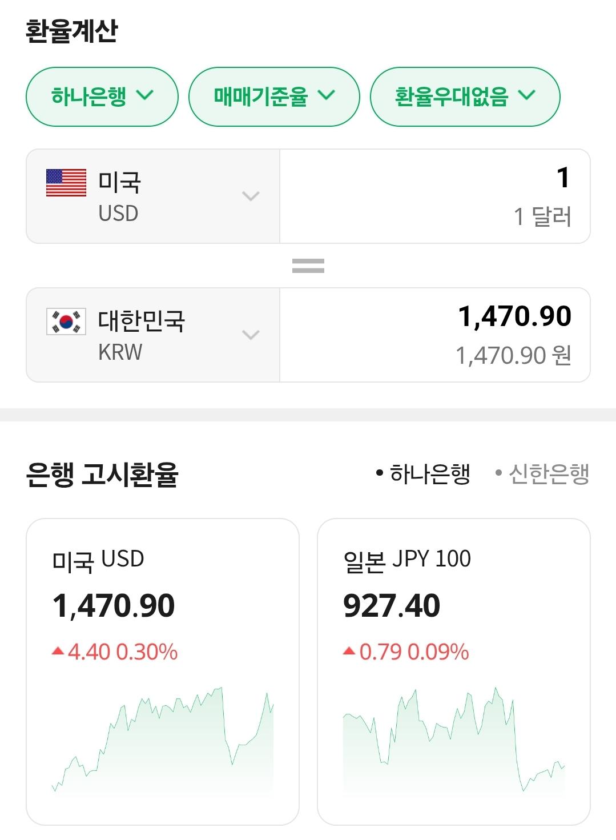The image size is (616, 840).
Task: Click the equals sign between currencies
Action: coord(308,266)
